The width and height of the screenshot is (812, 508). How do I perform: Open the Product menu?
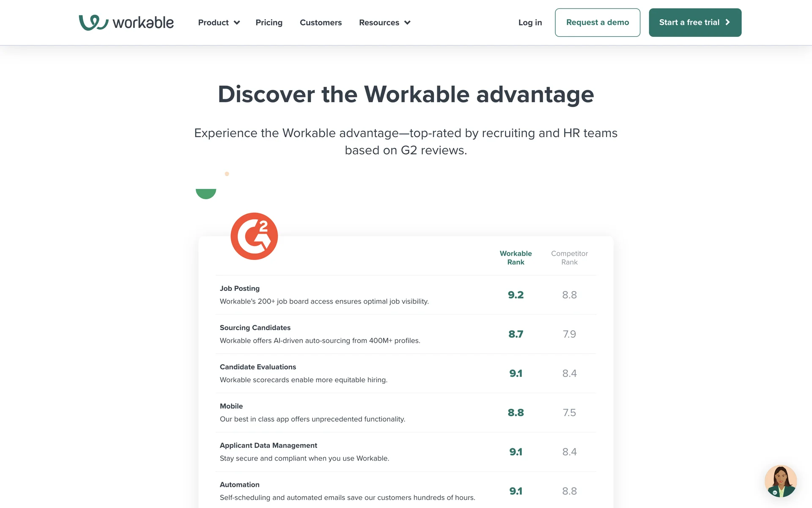click(x=213, y=22)
